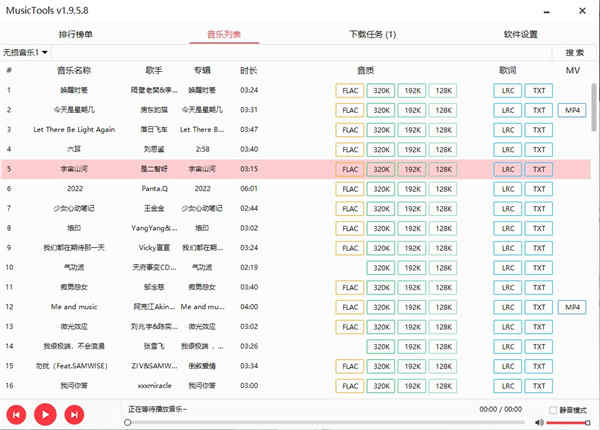Skip to the previous track
The image size is (600, 430).
tap(16, 415)
